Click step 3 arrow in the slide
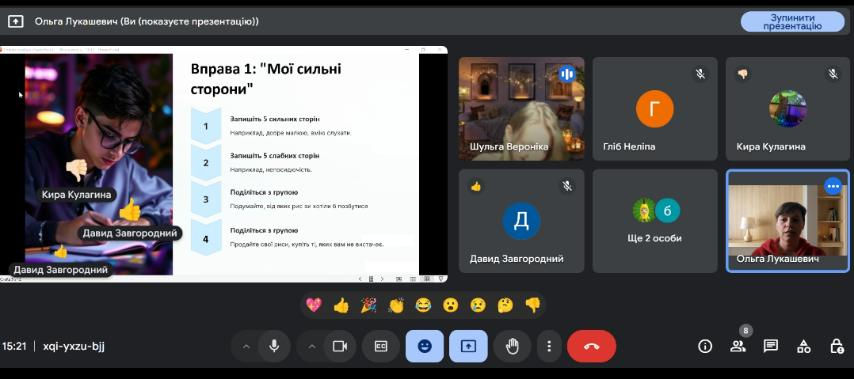The image size is (854, 379). 206,199
